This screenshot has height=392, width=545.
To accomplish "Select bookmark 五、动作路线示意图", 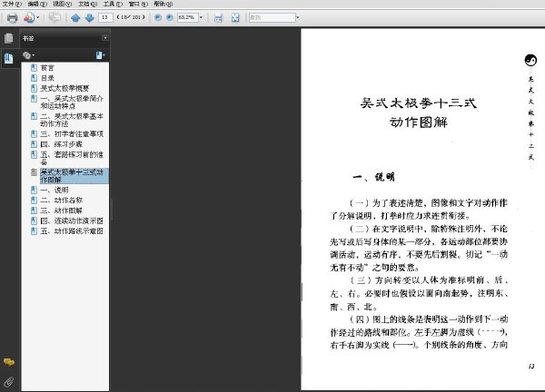I will 72,231.
